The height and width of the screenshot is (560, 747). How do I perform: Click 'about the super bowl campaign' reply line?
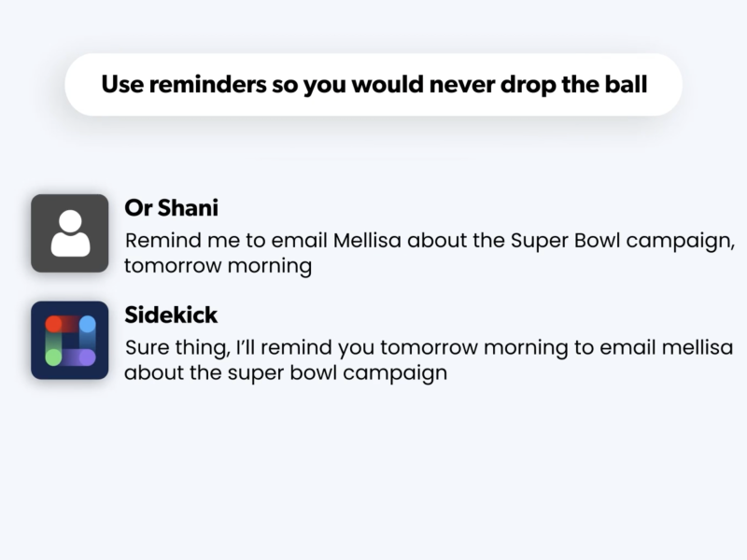point(286,372)
